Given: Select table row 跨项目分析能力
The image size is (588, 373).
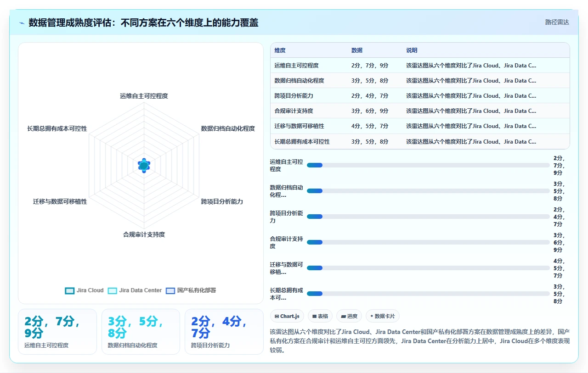Looking at the screenshot, I should 420,96.
